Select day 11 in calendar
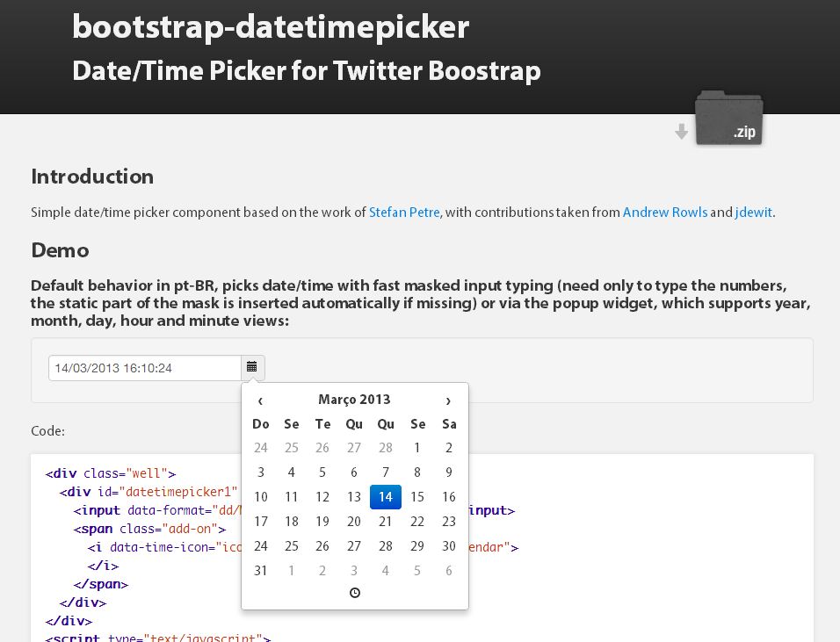The image size is (840, 642). click(292, 497)
